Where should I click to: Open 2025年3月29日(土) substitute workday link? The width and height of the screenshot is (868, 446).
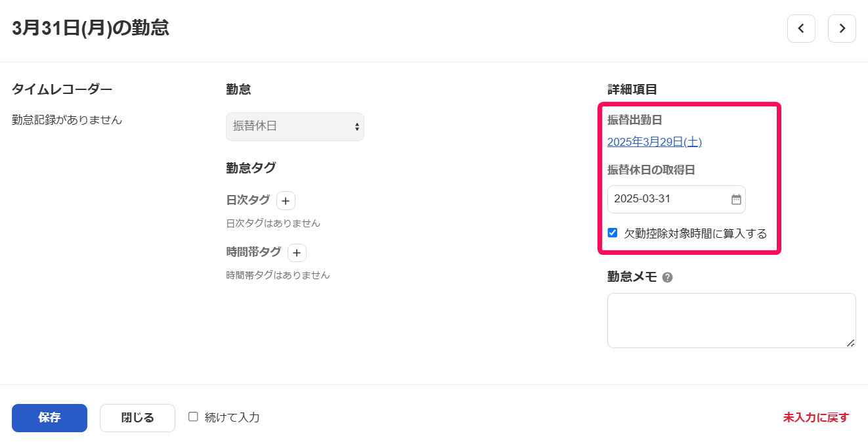(655, 142)
